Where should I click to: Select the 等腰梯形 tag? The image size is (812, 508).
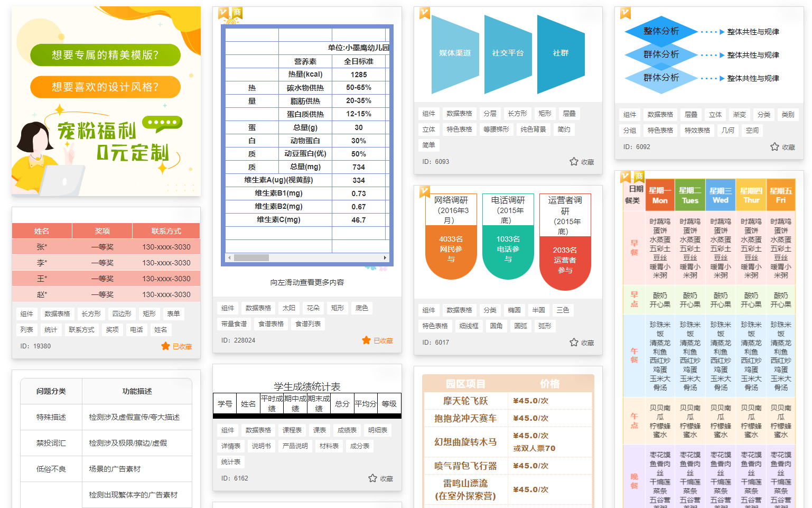pos(496,130)
